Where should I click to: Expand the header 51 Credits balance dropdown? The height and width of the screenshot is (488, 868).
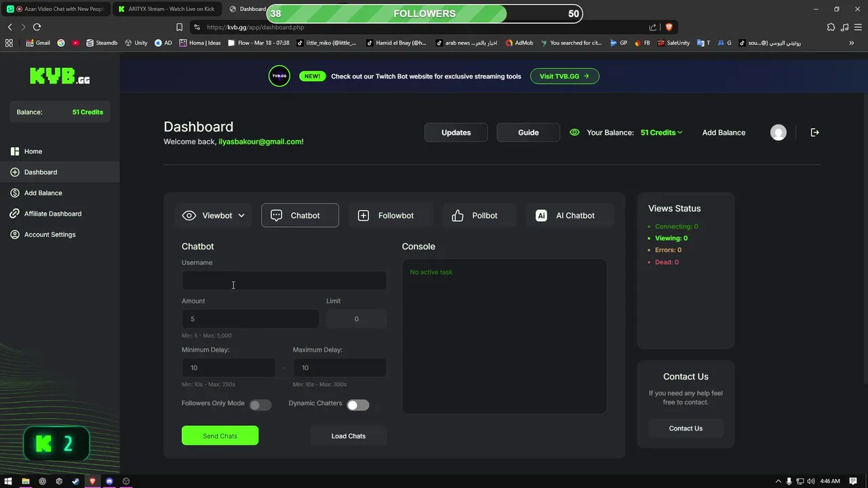click(x=661, y=133)
